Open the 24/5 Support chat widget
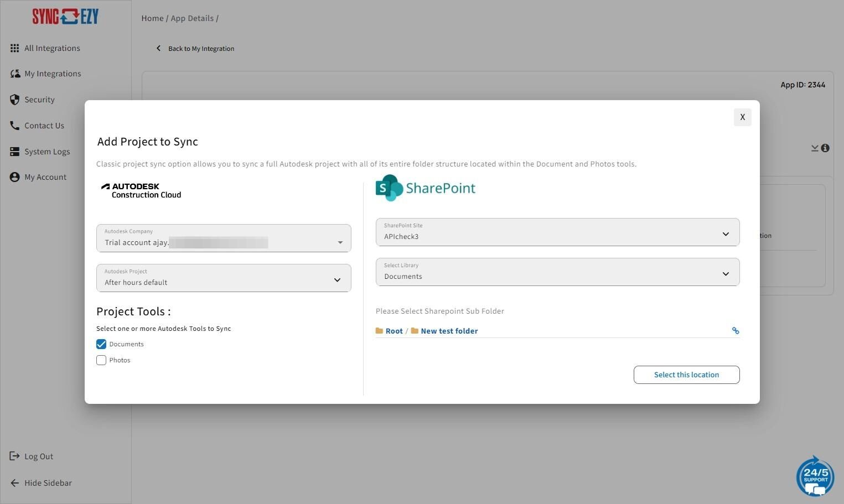 coord(815,476)
